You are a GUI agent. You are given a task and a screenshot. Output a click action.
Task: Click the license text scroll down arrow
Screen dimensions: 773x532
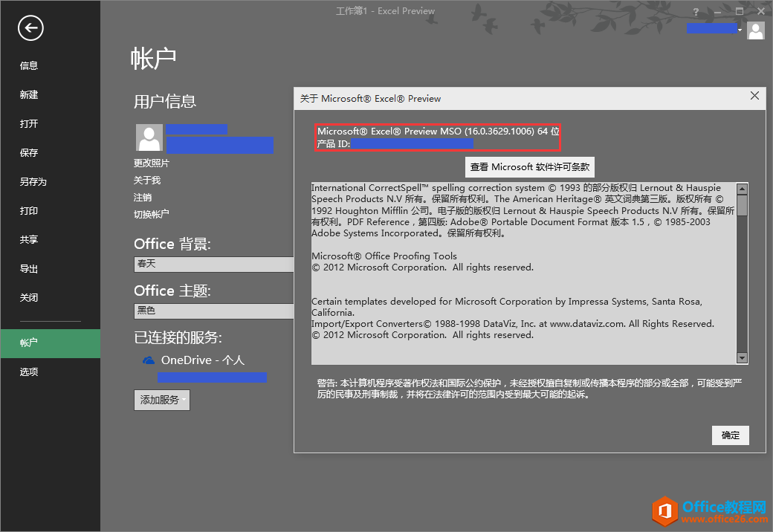click(742, 358)
